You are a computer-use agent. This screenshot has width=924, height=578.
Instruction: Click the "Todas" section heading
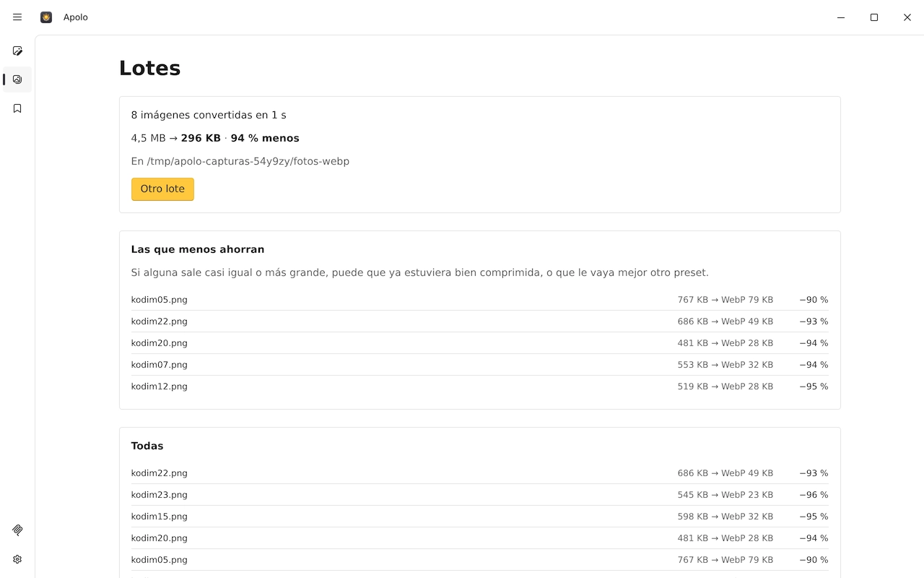click(x=147, y=446)
